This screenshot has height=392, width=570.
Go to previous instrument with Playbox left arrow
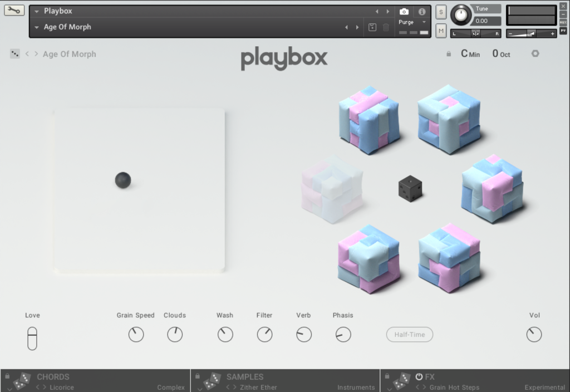pos(377,12)
